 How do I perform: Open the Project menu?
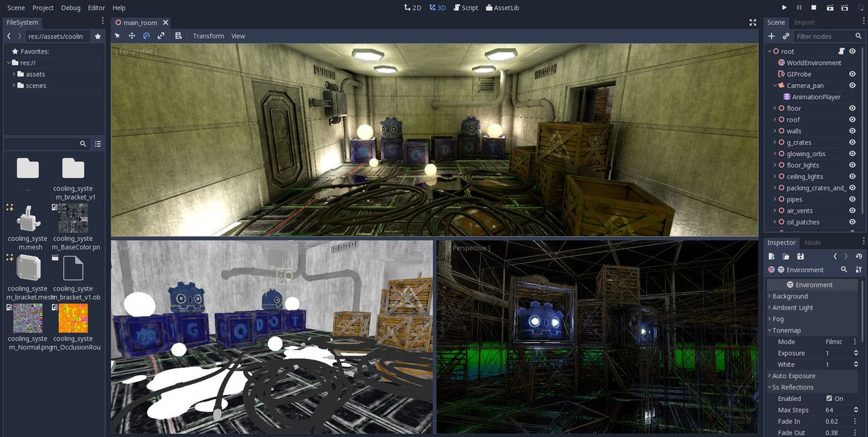coord(43,7)
